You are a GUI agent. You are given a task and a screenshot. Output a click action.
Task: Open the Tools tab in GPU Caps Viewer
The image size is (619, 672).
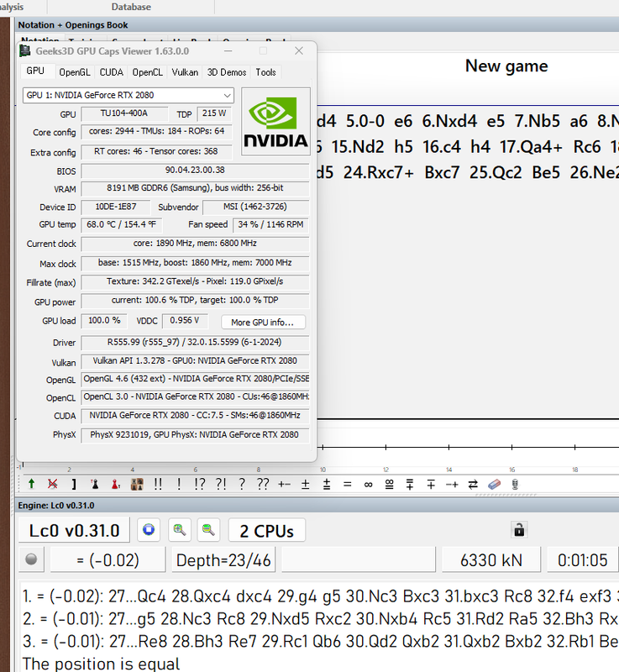tap(265, 72)
